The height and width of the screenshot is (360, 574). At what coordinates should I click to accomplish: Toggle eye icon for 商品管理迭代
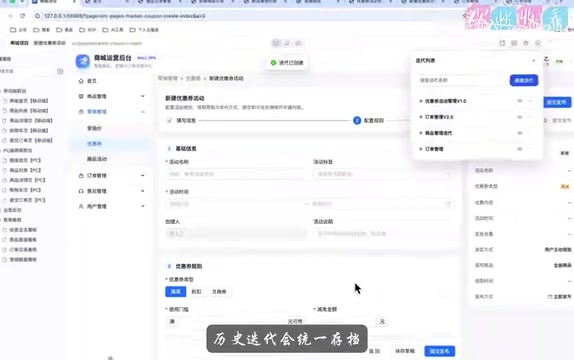519,133
